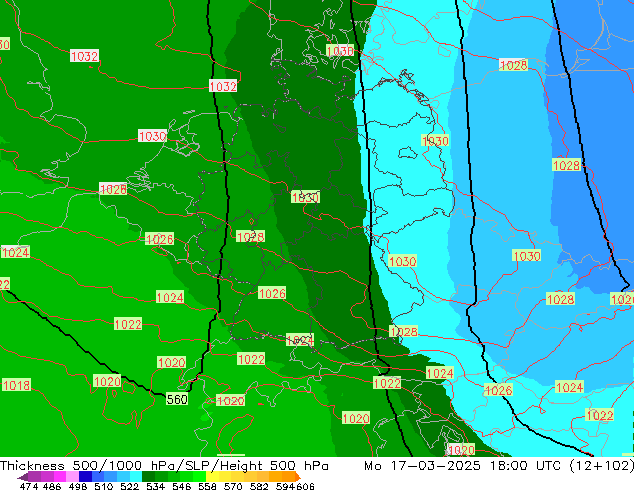Pick the bright green swatch left of yellow
Viewport: 634px width, 490px height.
coord(199,476)
